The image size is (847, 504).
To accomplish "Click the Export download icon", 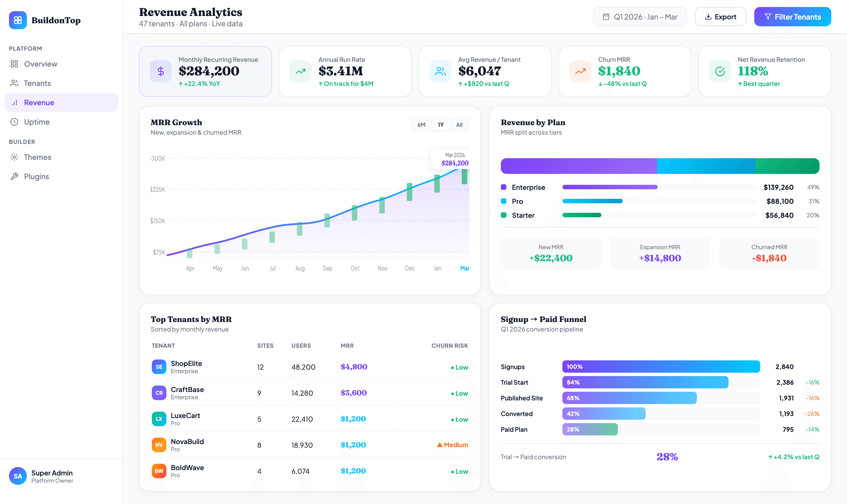I will (x=708, y=16).
